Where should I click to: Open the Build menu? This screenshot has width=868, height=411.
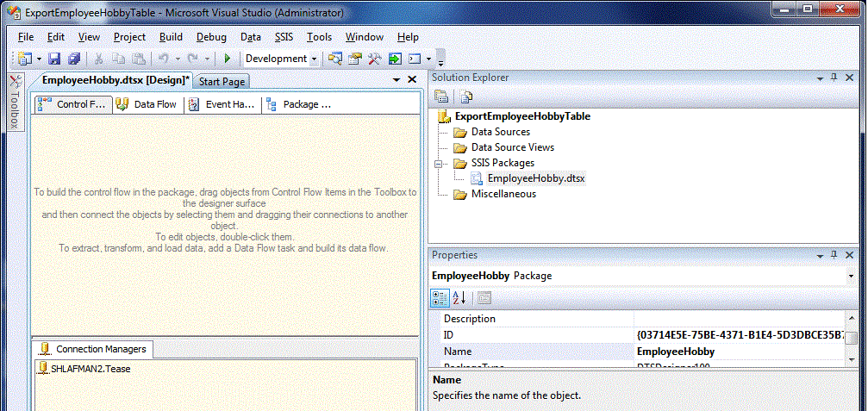(171, 37)
